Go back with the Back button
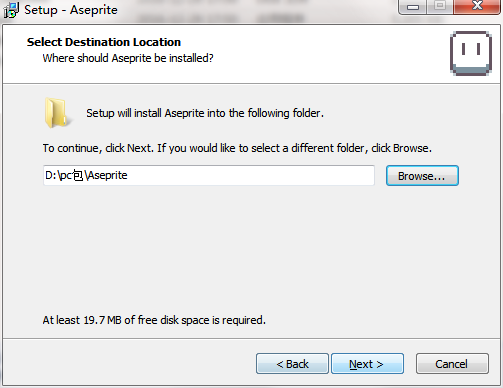 (292, 364)
